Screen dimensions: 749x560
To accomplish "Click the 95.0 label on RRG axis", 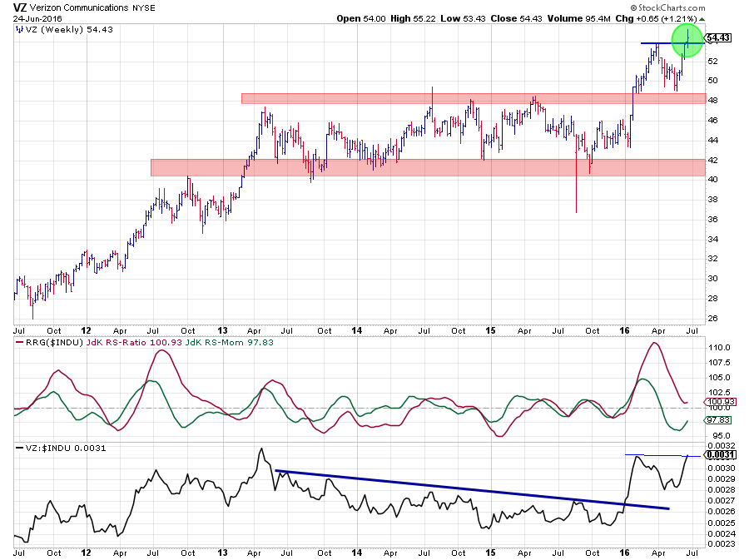I will pyautogui.click(x=721, y=436).
